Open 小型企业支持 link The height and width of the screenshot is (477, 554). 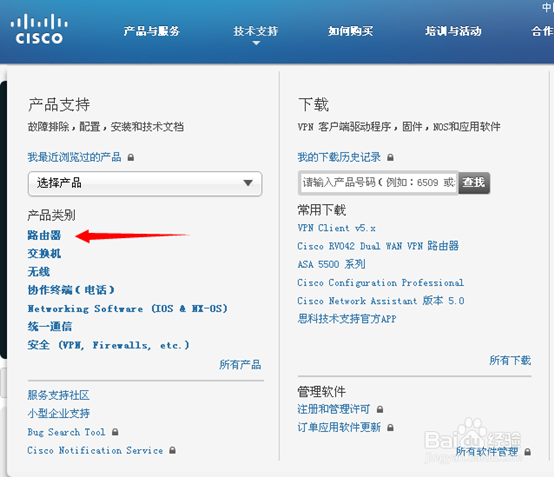[59, 413]
